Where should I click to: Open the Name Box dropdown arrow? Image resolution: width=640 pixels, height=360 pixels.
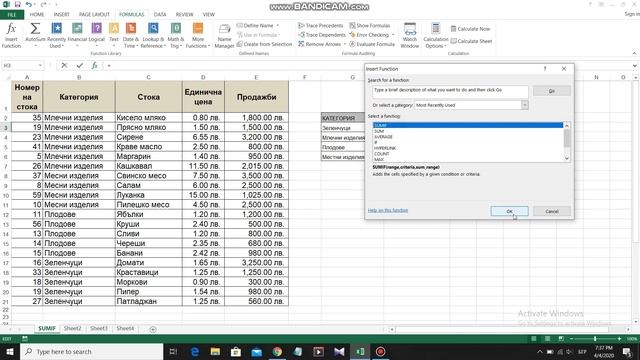pyautogui.click(x=40, y=65)
